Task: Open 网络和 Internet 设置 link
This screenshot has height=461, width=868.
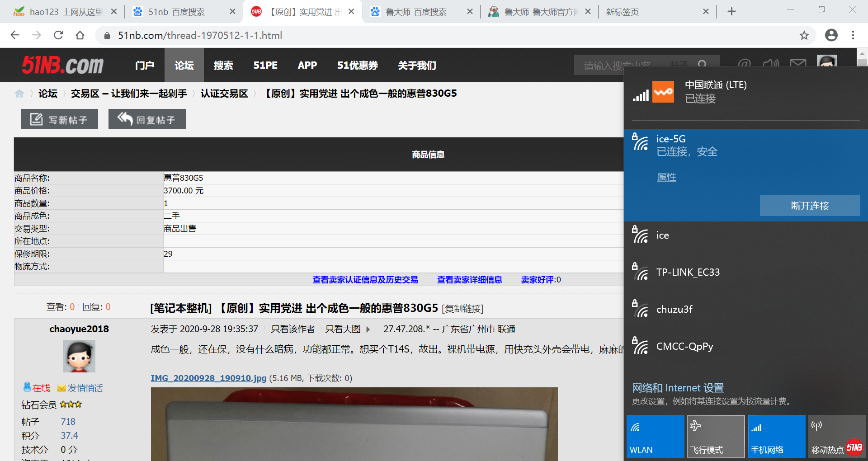Action: 678,388
